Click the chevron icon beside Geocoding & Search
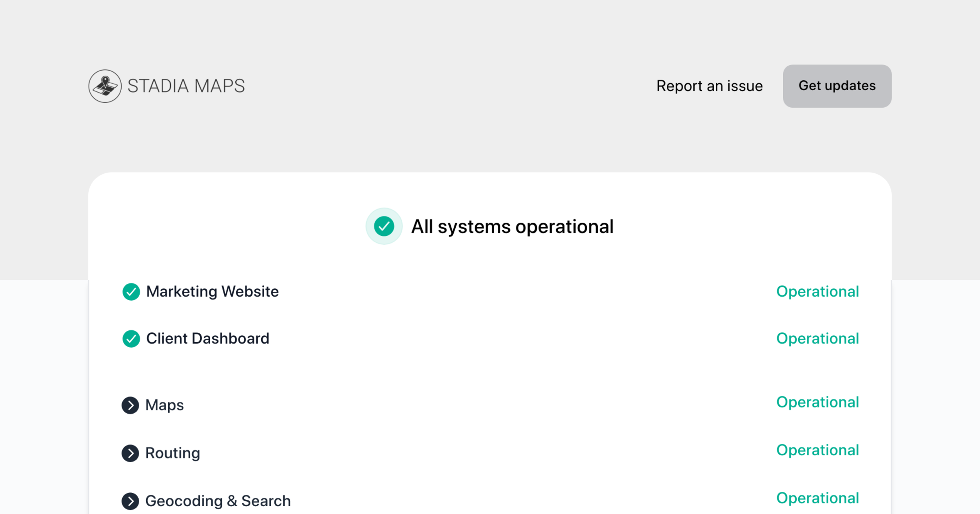This screenshot has width=980, height=514. 131,501
